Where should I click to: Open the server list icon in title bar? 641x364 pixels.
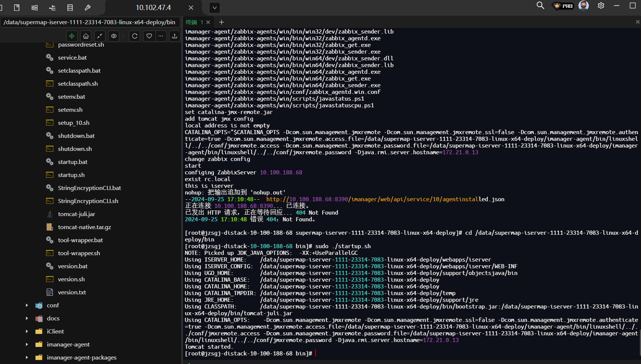coord(70,7)
